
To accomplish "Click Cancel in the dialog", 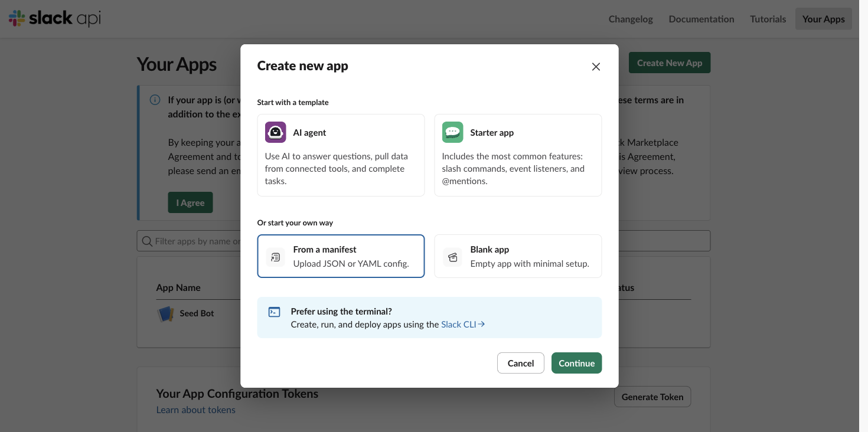I will coord(520,363).
